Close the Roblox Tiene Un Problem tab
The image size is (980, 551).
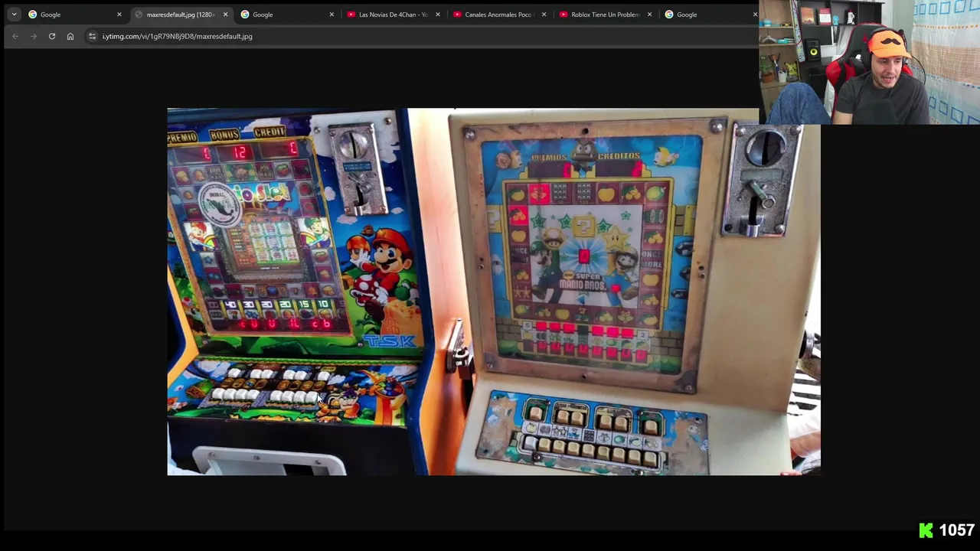click(649, 15)
